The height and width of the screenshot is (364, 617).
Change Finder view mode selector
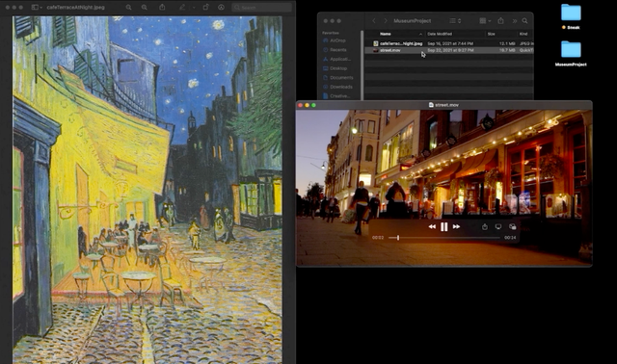(x=455, y=21)
